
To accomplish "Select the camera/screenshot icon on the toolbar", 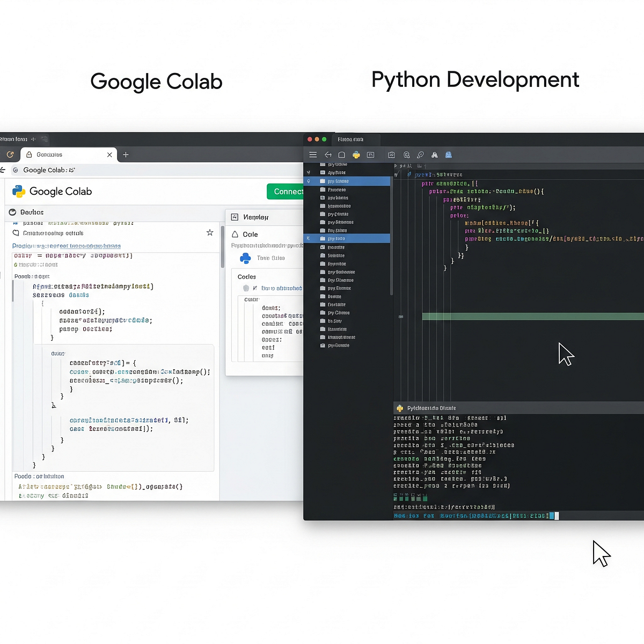I will click(391, 155).
